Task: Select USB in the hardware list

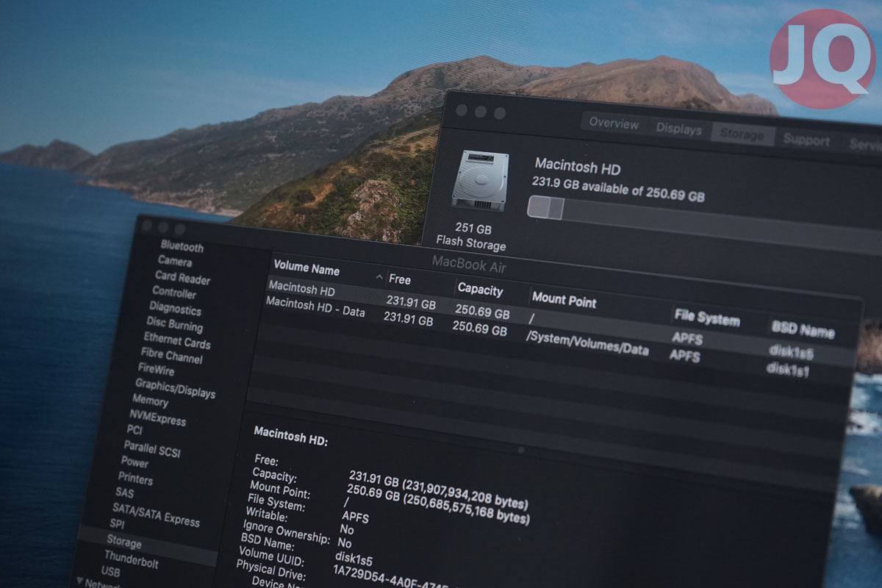Action: (x=110, y=572)
